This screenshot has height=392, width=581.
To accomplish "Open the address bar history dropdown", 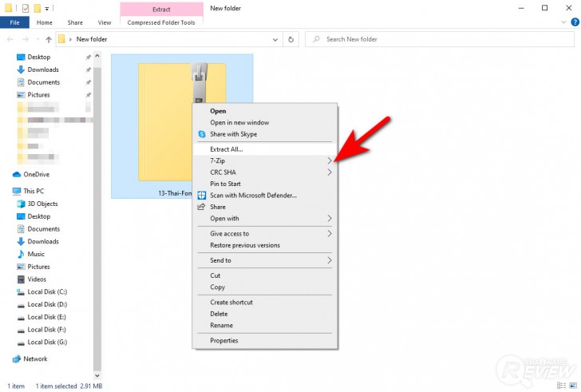I will tap(275, 40).
